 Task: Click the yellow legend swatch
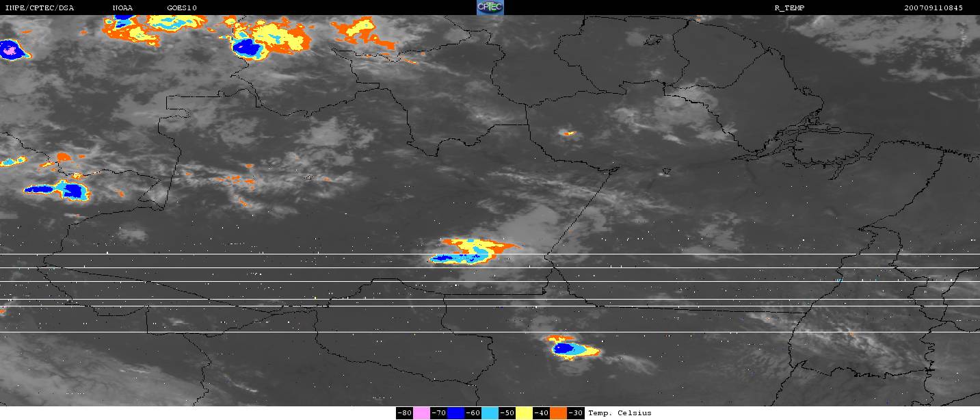pos(524,413)
